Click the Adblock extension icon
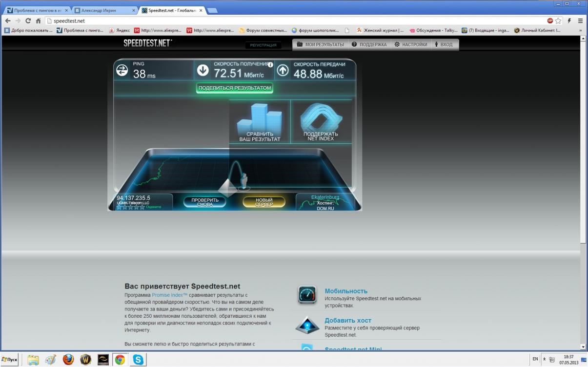 [x=550, y=21]
